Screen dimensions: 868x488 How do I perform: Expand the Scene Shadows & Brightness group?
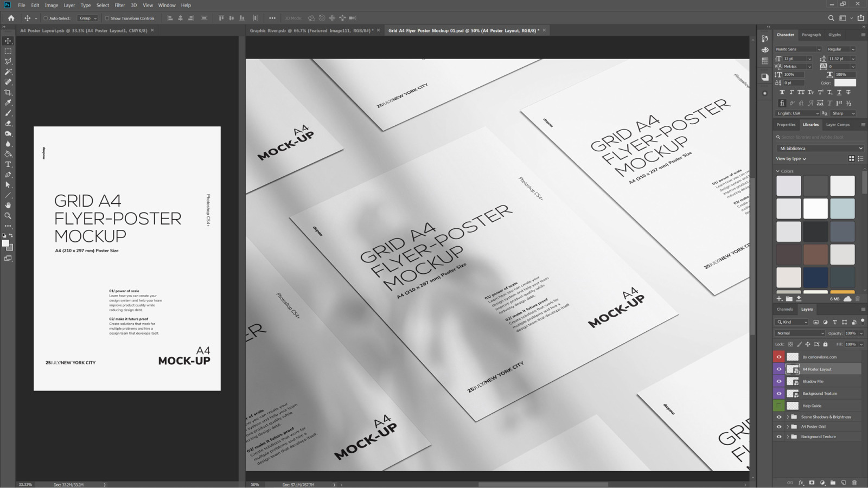click(788, 417)
